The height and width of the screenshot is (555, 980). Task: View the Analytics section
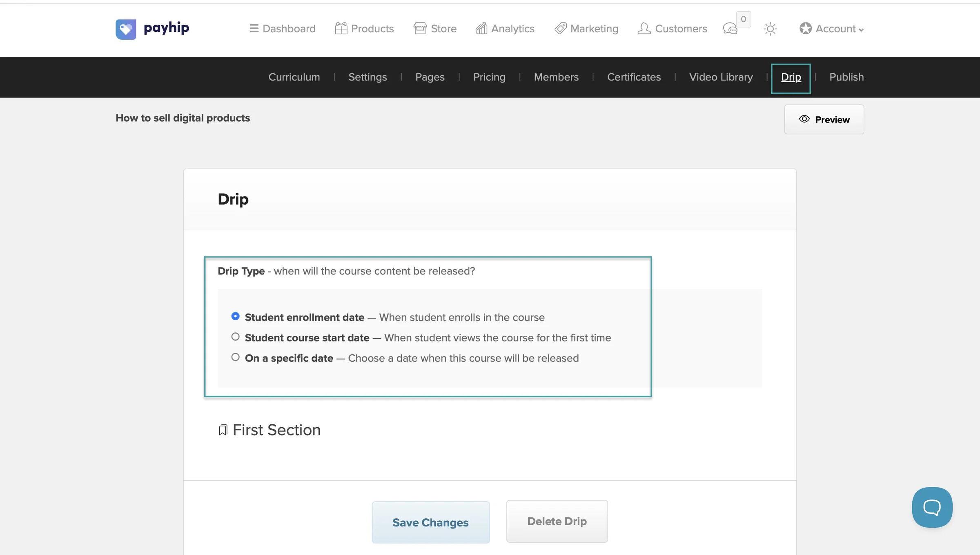tap(505, 29)
